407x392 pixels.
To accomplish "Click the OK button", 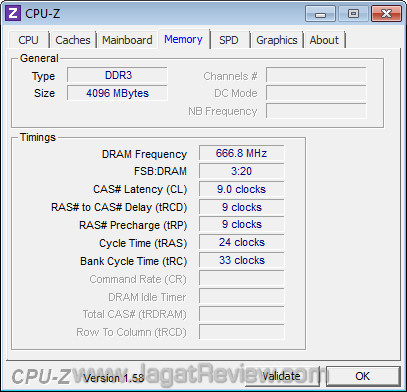I will click(363, 376).
